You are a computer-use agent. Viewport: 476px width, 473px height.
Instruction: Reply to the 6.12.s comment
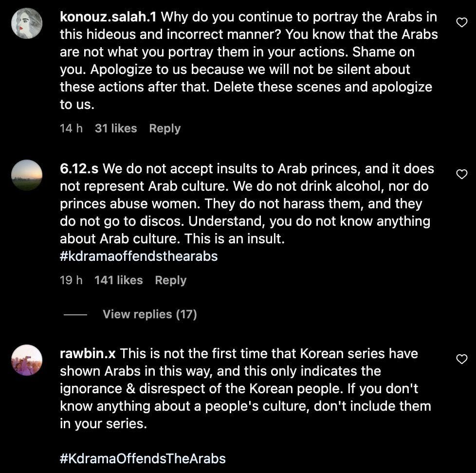170,280
